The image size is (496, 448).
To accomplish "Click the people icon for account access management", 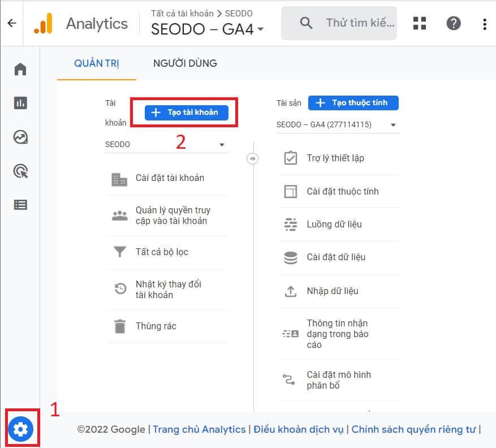I will click(119, 216).
